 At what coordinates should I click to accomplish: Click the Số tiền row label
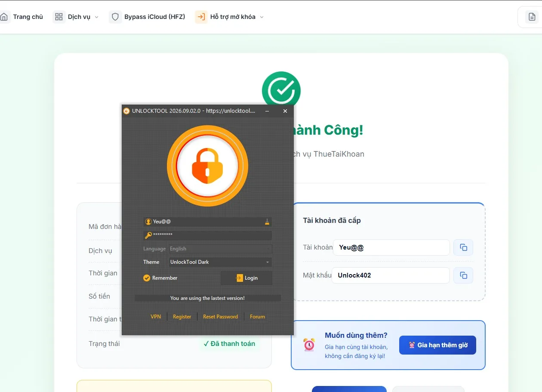tap(99, 296)
